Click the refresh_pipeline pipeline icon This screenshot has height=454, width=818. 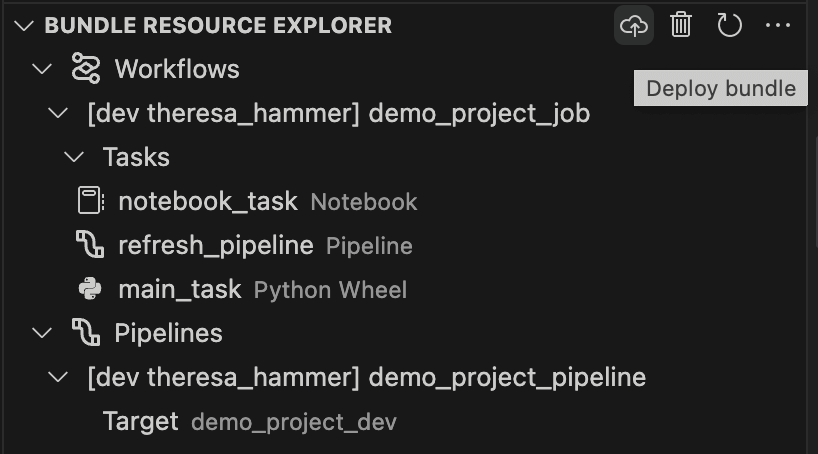pos(90,245)
